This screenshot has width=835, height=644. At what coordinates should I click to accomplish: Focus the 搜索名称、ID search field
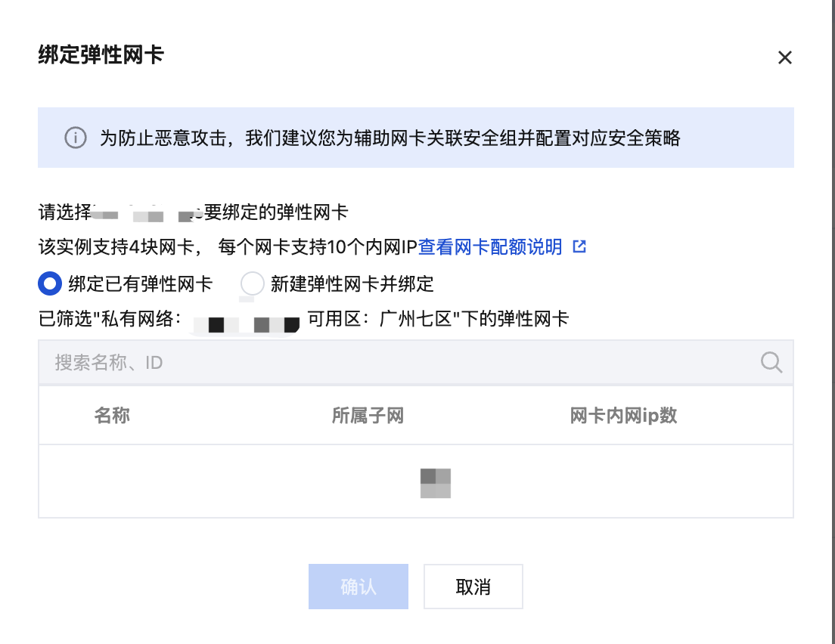(416, 363)
